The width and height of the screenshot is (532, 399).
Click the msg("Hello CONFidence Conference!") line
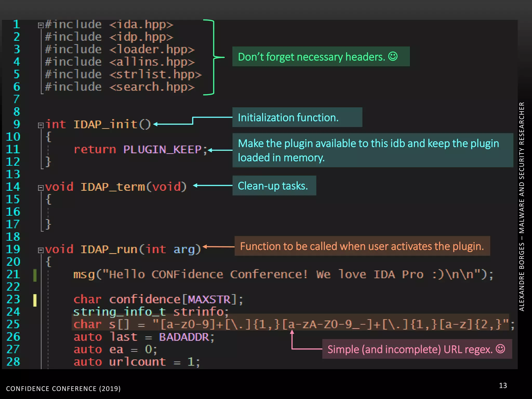coord(283,275)
